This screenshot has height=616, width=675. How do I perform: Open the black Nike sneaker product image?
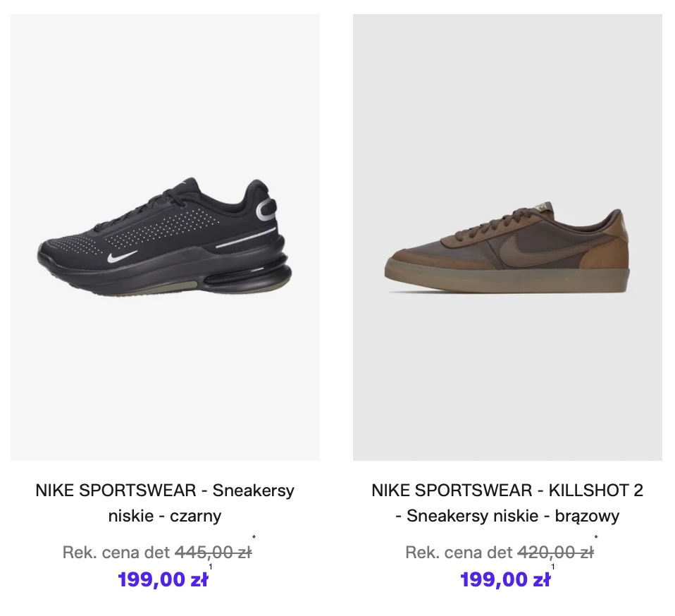coord(165,238)
